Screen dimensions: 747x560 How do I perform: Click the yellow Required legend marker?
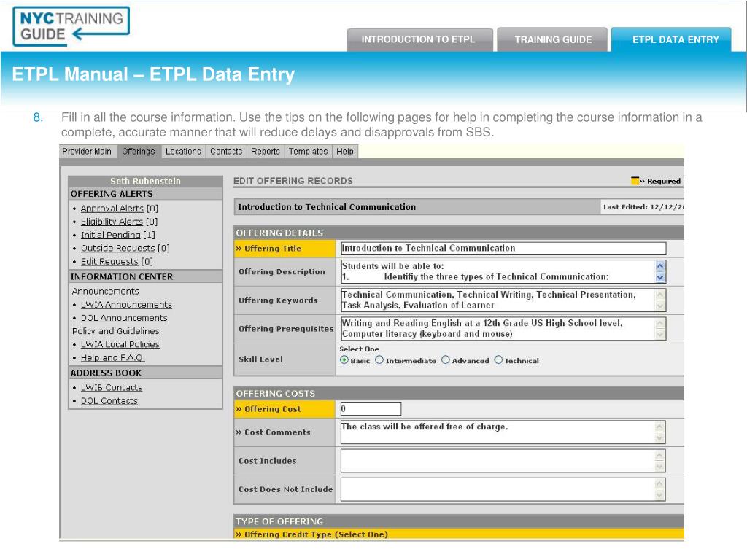(x=635, y=181)
